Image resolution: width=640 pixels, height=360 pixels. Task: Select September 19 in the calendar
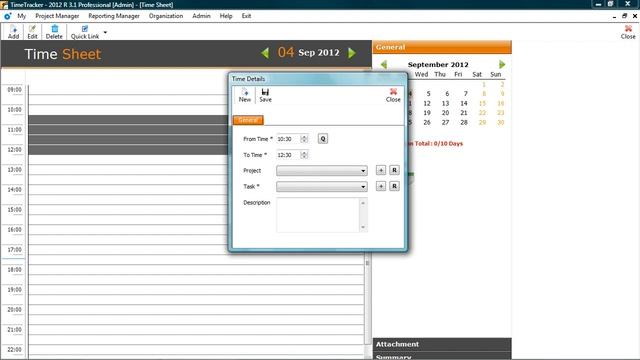coord(427,113)
